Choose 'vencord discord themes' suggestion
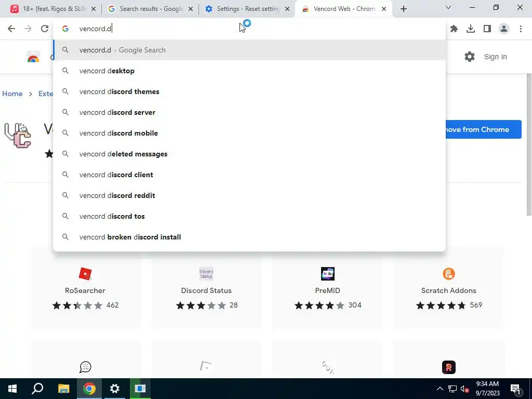 [x=249, y=91]
